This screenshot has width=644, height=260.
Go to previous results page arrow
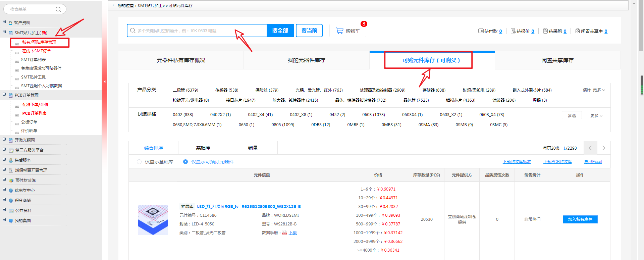tap(590, 148)
